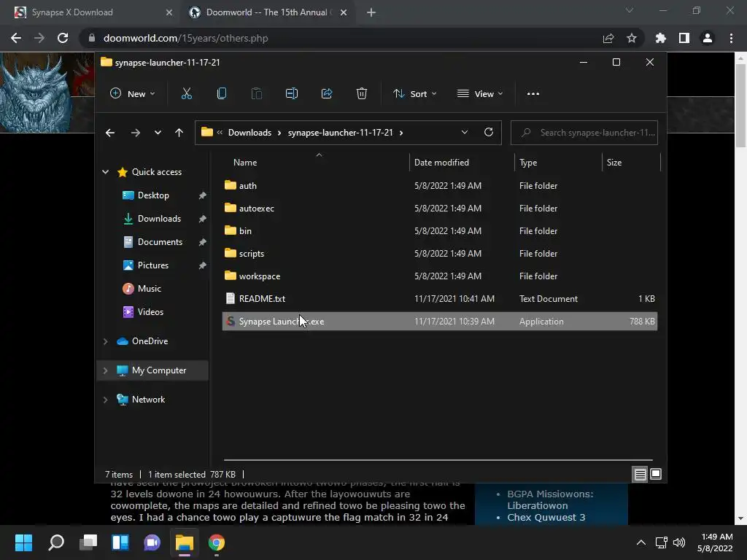Image resolution: width=747 pixels, height=560 pixels.
Task: Refresh the folder address bar
Action: click(488, 133)
